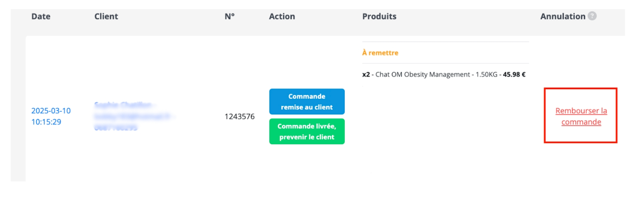The image size is (644, 198).
Task: Click the "Rembourser la commande" link
Action: pos(581,116)
